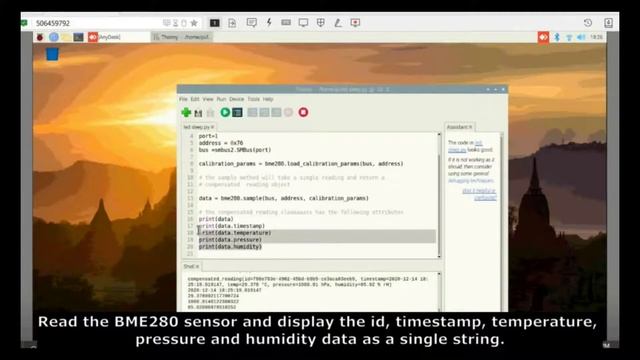Click the line print(data.pressure) in editor

[230, 240]
